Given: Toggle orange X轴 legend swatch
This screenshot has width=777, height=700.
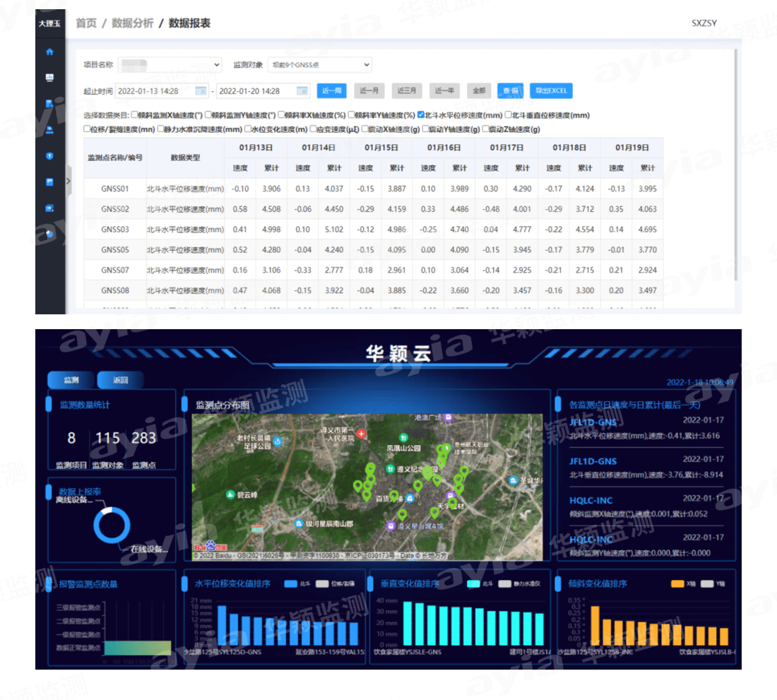Looking at the screenshot, I should [677, 584].
